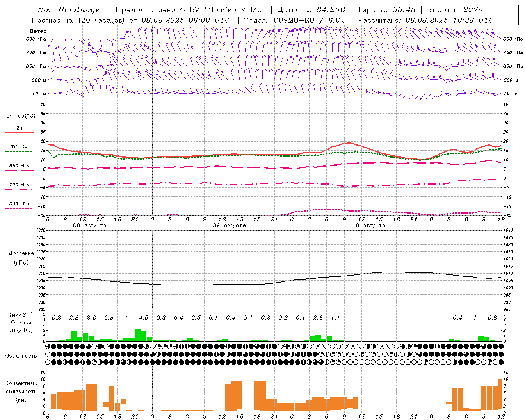The image size is (525, 420).
Task: Click the Td 2м dew point legend entry
Action: coord(19,147)
